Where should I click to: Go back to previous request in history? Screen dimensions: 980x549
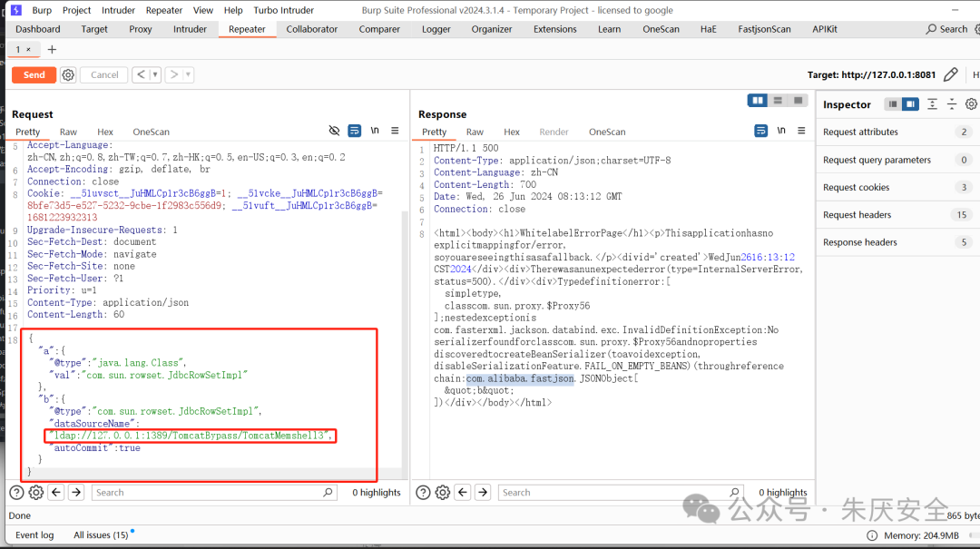pyautogui.click(x=141, y=74)
